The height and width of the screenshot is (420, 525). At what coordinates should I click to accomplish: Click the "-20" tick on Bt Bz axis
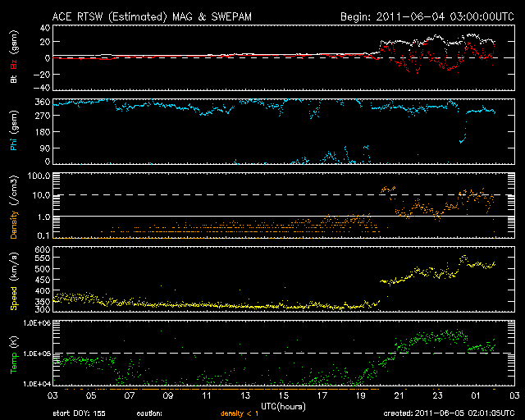point(42,74)
